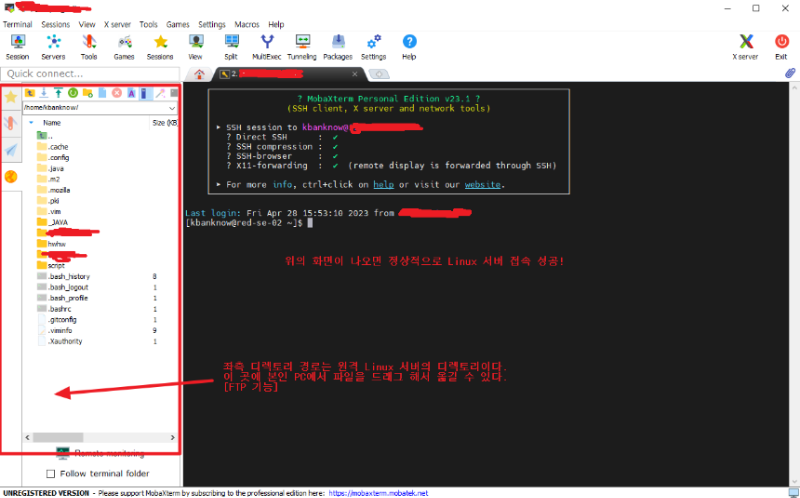Image resolution: width=800 pixels, height=498 pixels.
Task: Open the View menu
Action: pos(87,24)
